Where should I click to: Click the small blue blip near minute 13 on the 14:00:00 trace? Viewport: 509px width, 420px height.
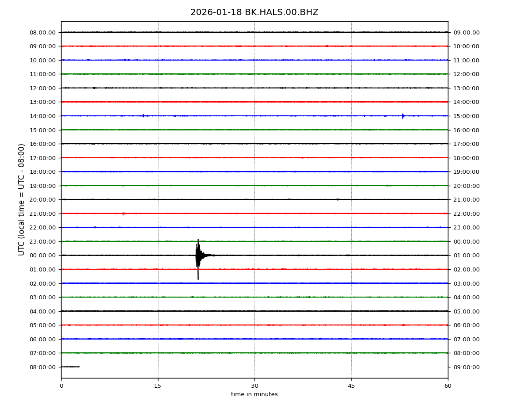click(143, 116)
